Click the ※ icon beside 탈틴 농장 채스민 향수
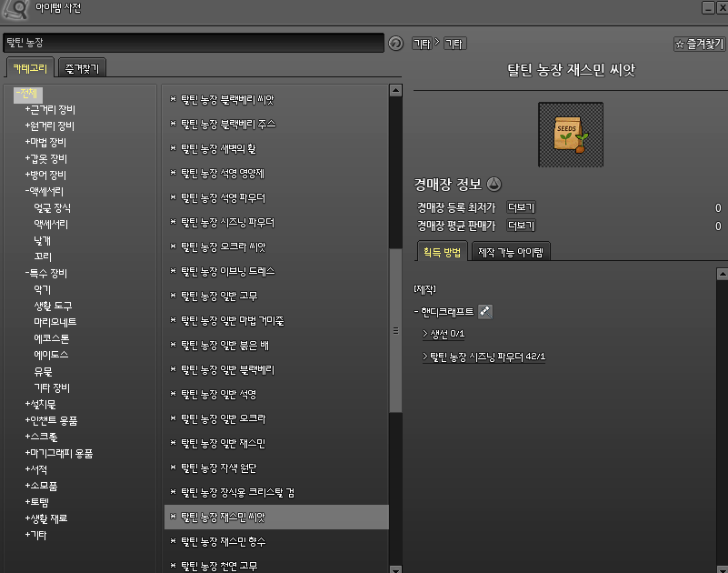The height and width of the screenshot is (573, 728). tap(172, 541)
